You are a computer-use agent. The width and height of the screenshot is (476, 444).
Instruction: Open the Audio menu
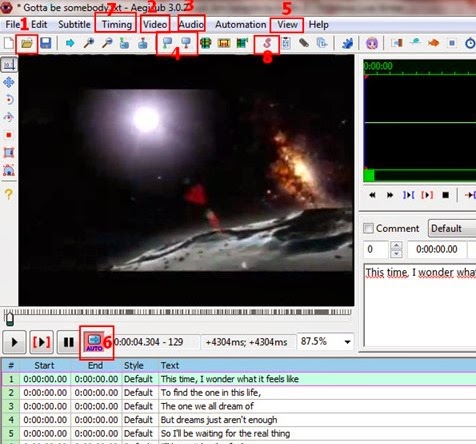click(191, 25)
